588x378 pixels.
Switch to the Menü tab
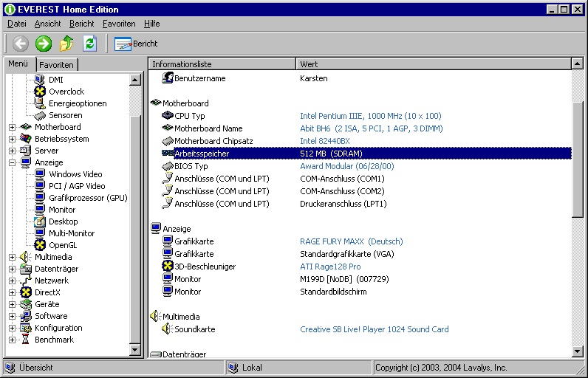[x=18, y=63]
